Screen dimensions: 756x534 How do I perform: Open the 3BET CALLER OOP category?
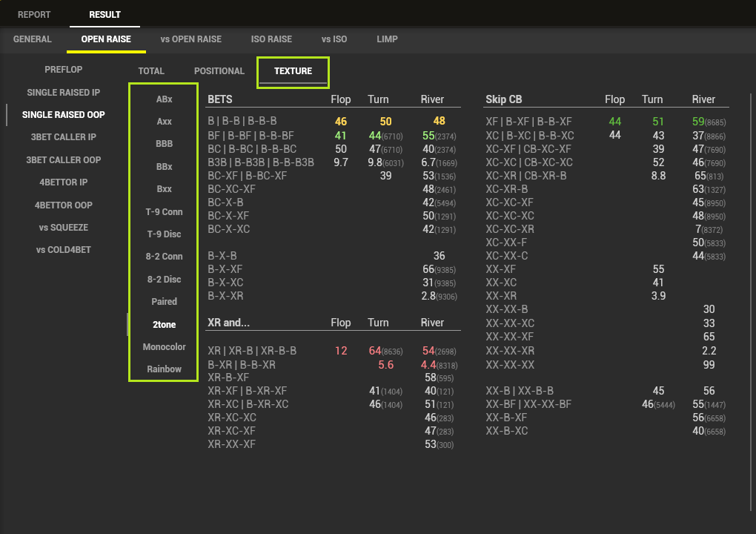(x=63, y=160)
